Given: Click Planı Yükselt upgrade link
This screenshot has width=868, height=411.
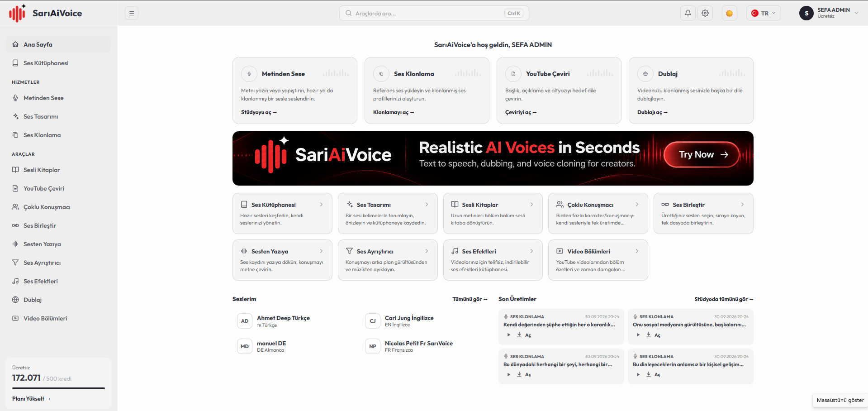Looking at the screenshot, I should coord(31,399).
